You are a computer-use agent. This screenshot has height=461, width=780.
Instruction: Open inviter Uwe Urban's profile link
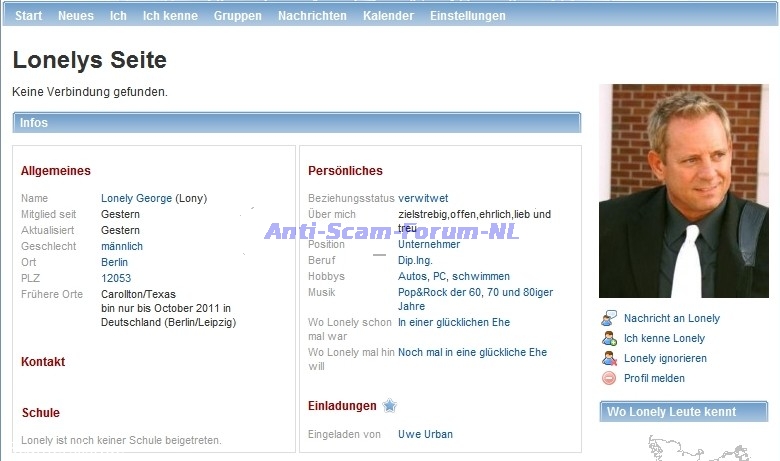click(x=425, y=434)
